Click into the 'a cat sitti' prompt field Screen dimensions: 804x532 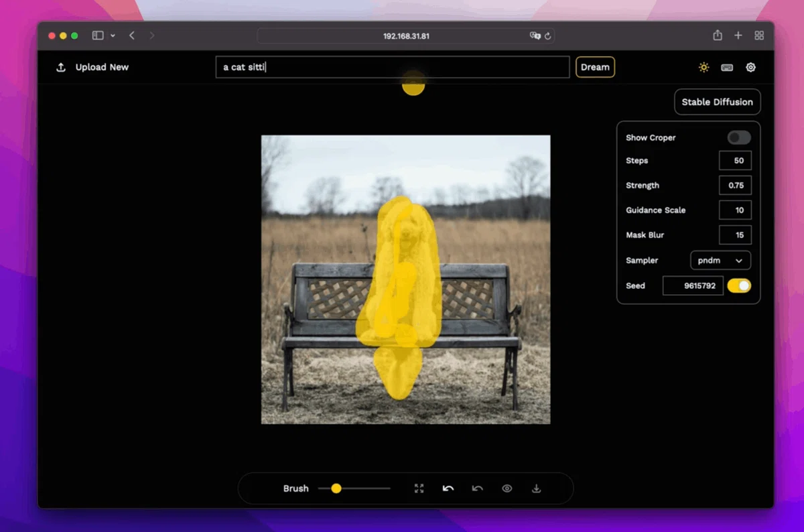point(393,67)
